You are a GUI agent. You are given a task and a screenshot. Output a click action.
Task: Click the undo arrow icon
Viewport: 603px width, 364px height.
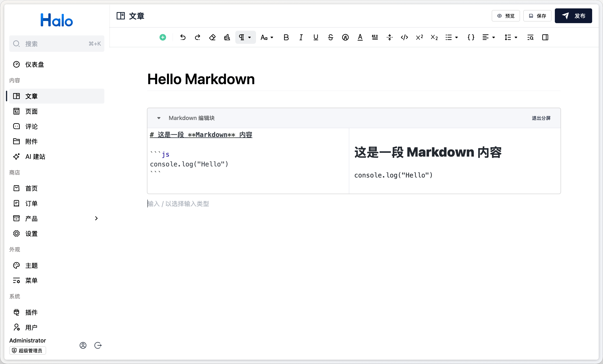(x=183, y=37)
